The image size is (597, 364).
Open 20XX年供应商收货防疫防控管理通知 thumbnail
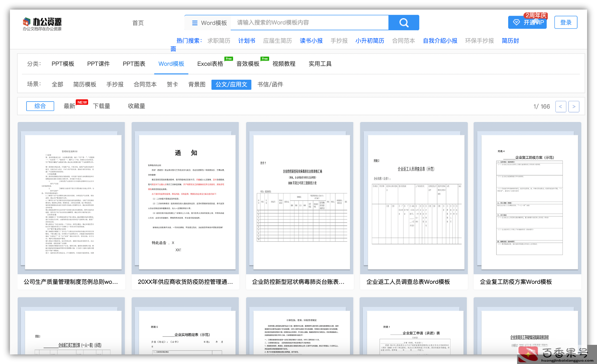click(185, 198)
